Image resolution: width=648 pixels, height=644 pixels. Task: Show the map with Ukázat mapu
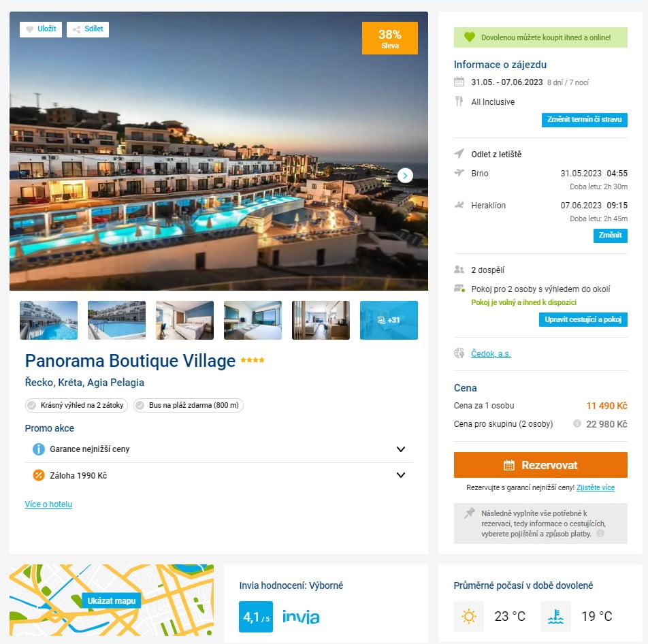click(x=111, y=600)
